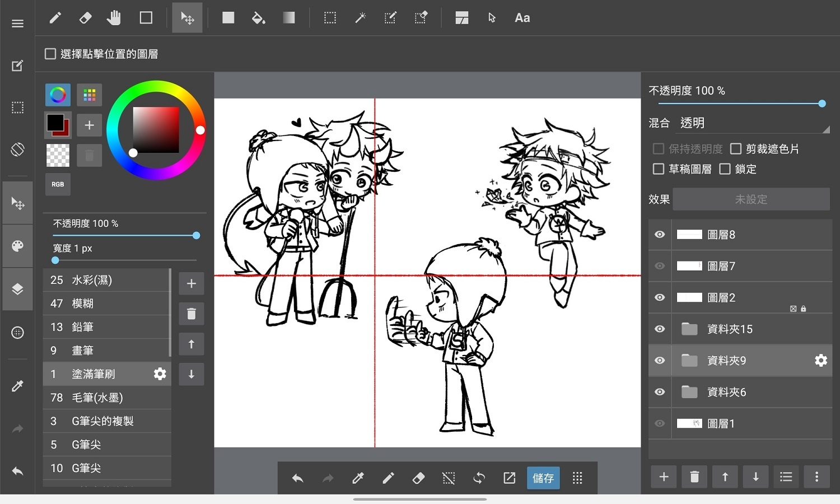
Task: Select the 鉛筆 brush
Action: [x=106, y=327]
